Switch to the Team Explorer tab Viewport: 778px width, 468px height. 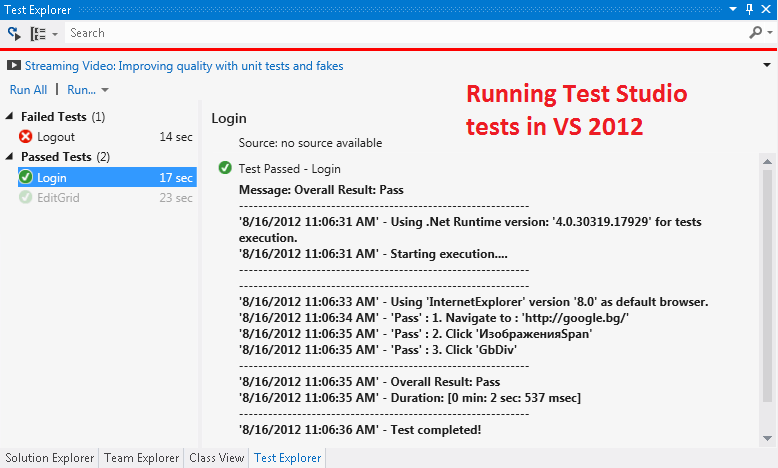141,458
